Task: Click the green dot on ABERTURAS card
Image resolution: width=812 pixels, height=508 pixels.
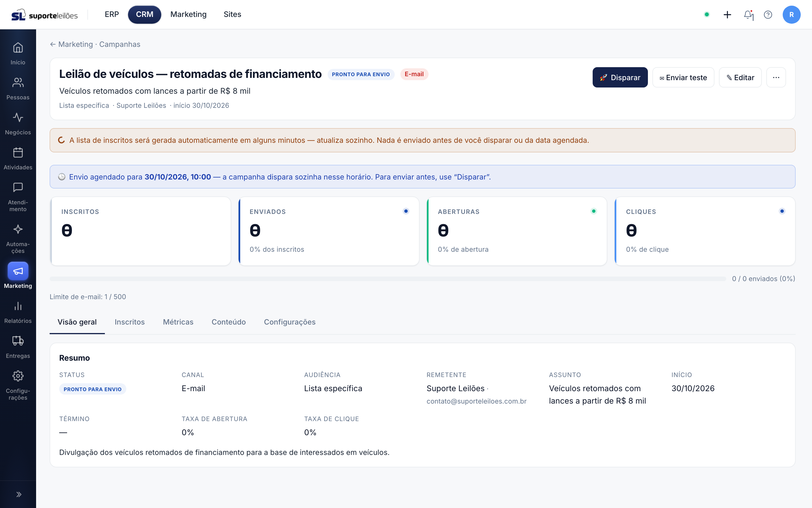Action: coord(593,211)
